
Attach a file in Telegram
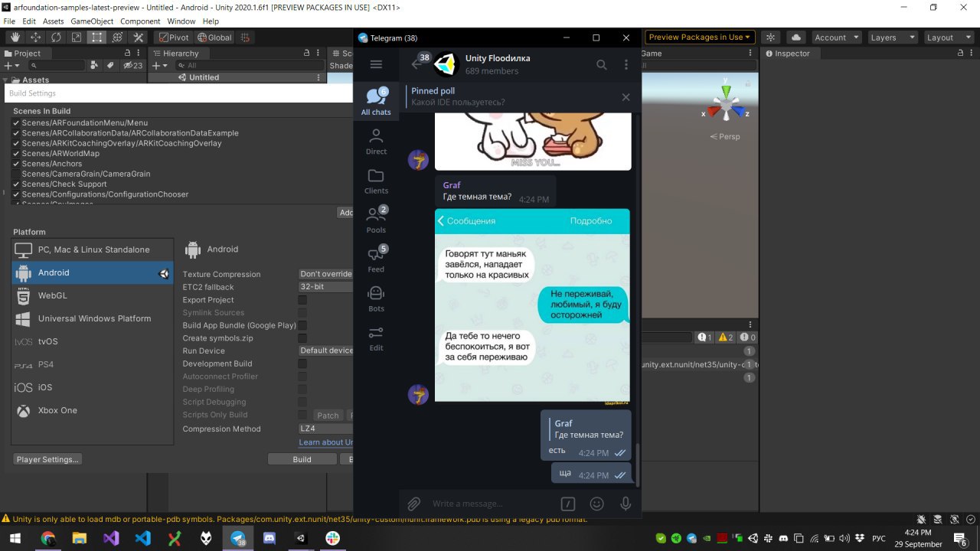coord(413,504)
